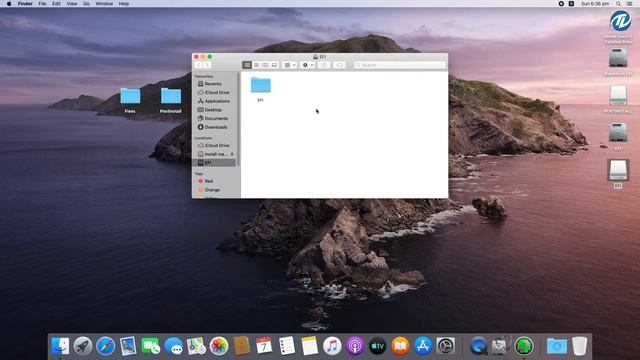Click the Edit Tags button in Finder toolbar
Screen dimensions: 640x360
[x=339, y=65]
